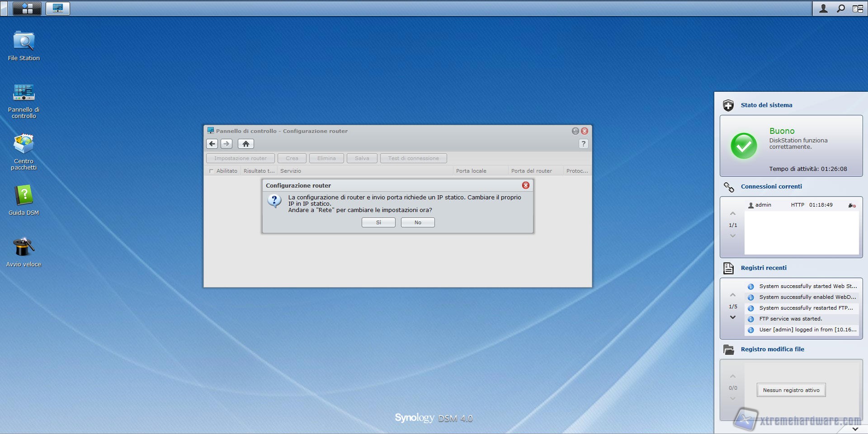Close the Configurazione router dialog
This screenshot has width=868, height=434.
525,185
